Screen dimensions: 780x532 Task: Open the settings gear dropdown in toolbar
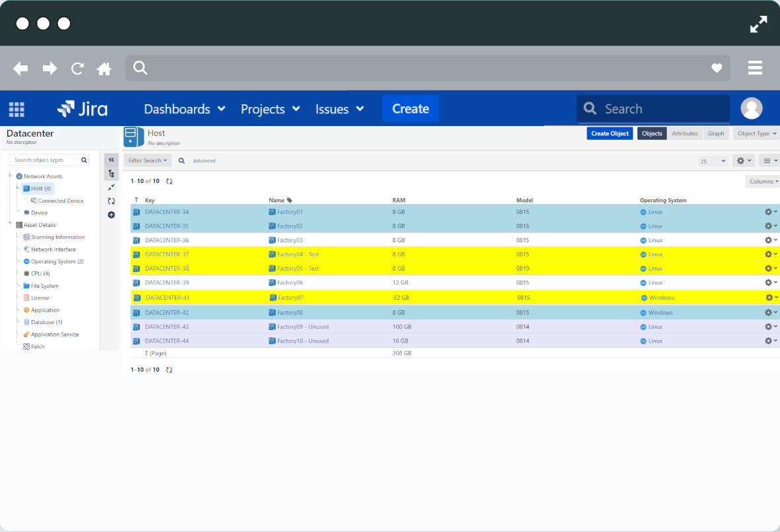(744, 161)
